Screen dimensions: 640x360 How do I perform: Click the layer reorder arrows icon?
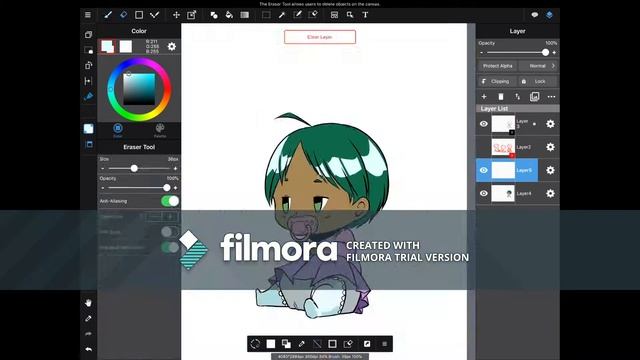tap(518, 97)
